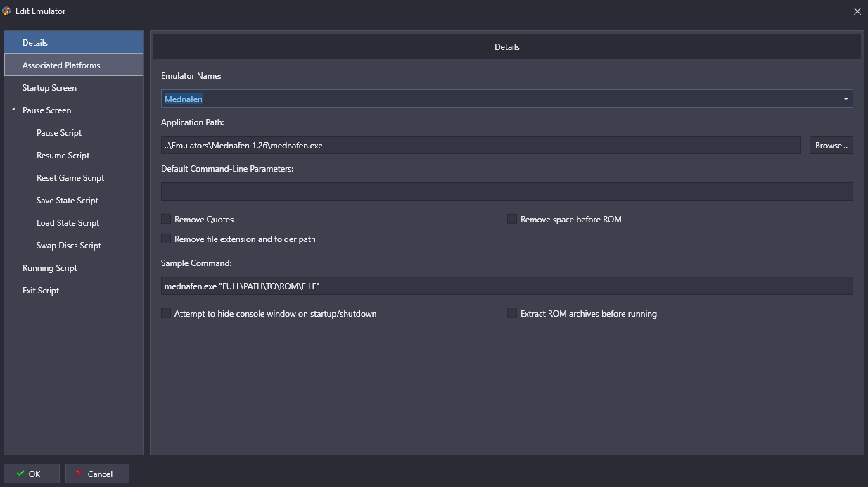
Task: Collapse the Pause Screen tree arrow
Action: 13,110
